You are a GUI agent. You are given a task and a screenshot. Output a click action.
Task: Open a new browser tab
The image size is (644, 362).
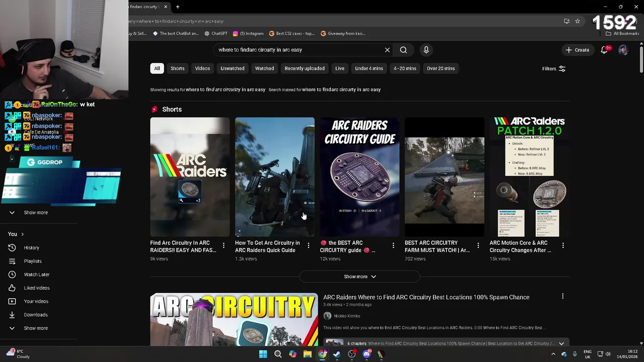click(x=178, y=7)
